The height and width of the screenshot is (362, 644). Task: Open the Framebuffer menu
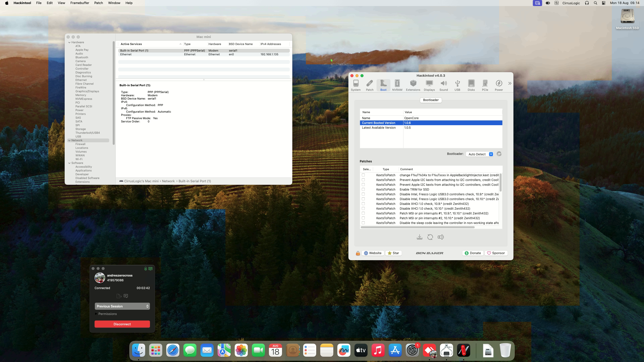79,3
